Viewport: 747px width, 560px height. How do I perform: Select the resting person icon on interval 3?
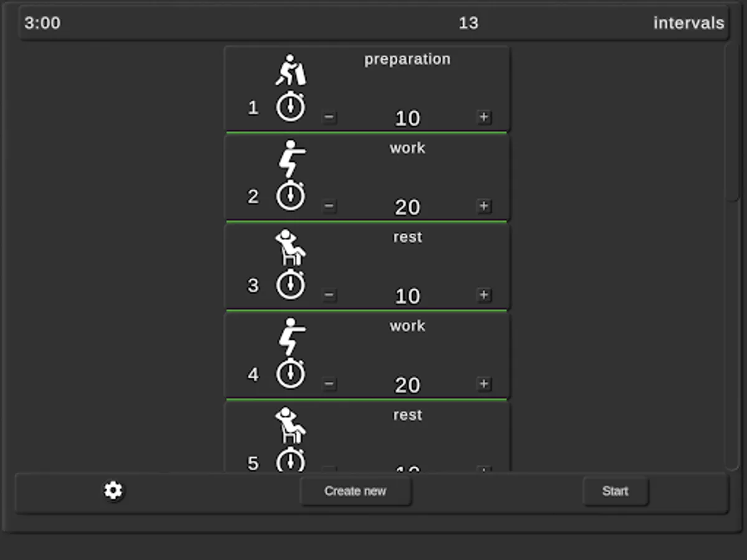[x=291, y=248]
